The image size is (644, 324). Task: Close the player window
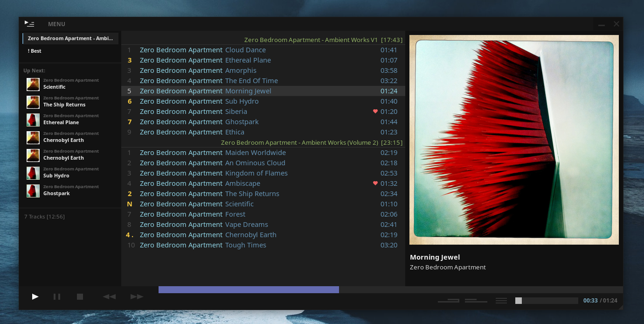point(616,24)
